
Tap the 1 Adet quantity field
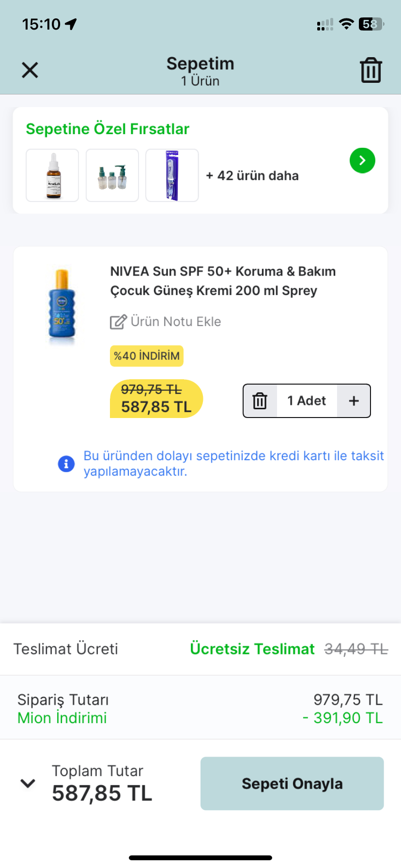307,401
